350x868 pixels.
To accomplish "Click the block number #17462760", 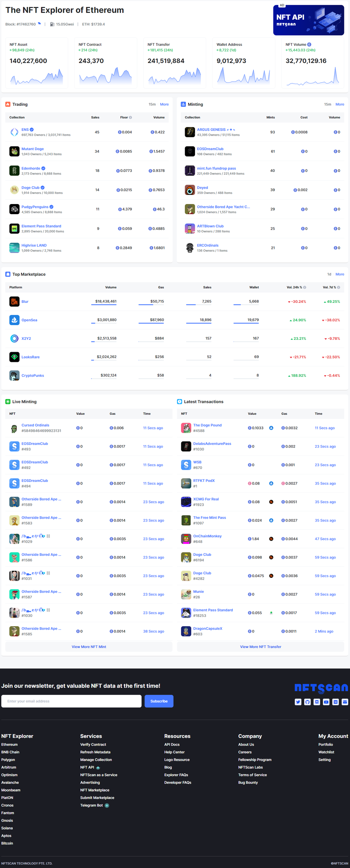I will (x=26, y=24).
